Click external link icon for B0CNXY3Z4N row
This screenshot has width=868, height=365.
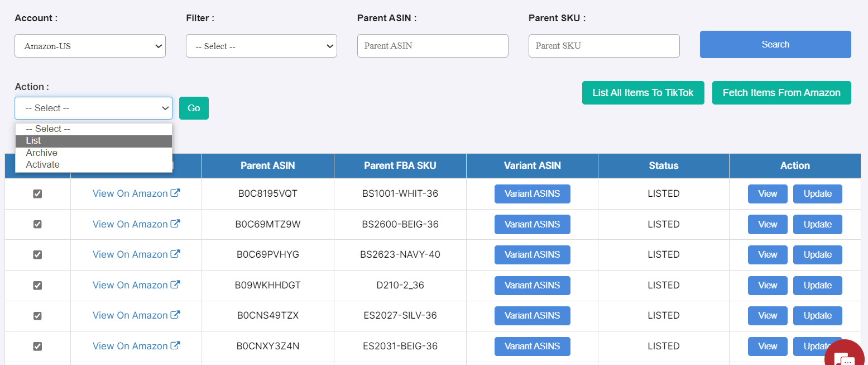click(175, 346)
